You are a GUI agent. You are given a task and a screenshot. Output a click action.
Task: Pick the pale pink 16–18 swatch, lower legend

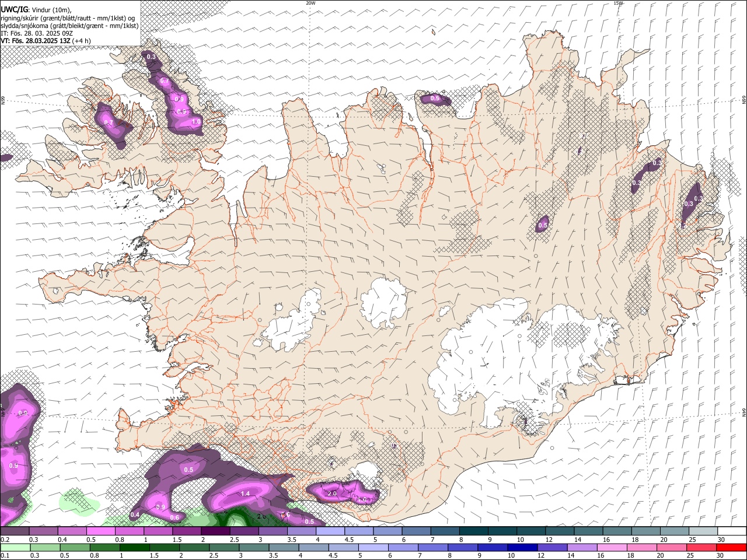point(613,547)
